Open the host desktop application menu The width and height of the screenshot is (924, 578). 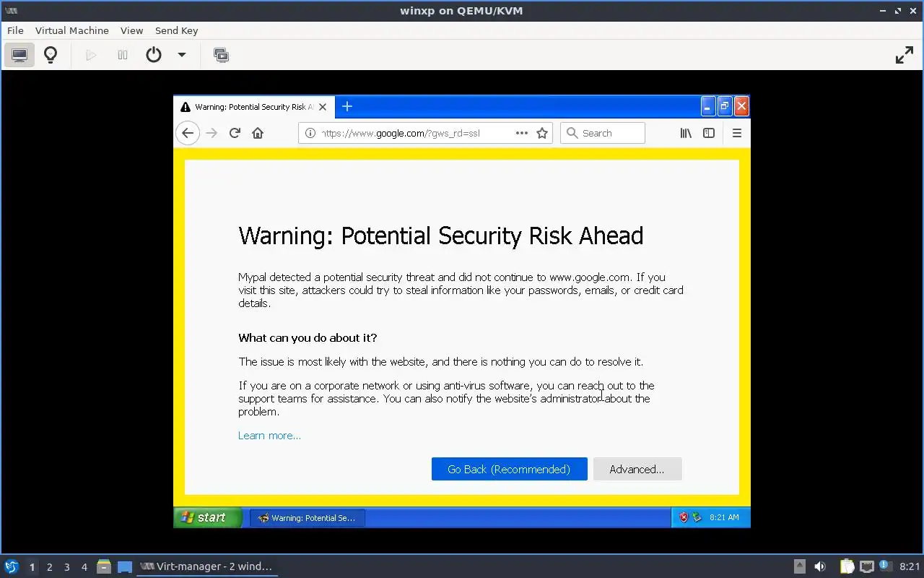point(11,566)
